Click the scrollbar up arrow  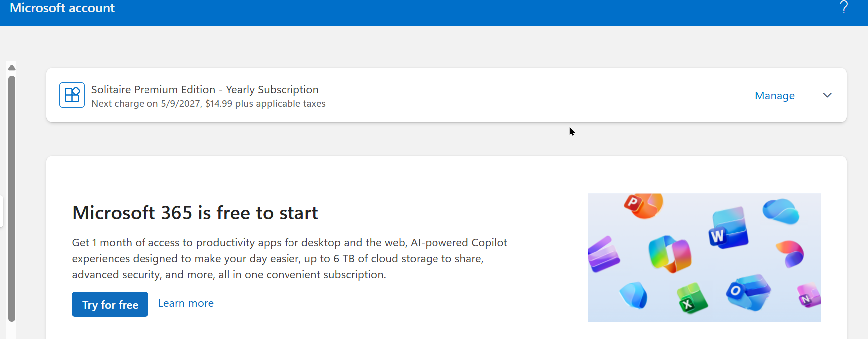12,67
